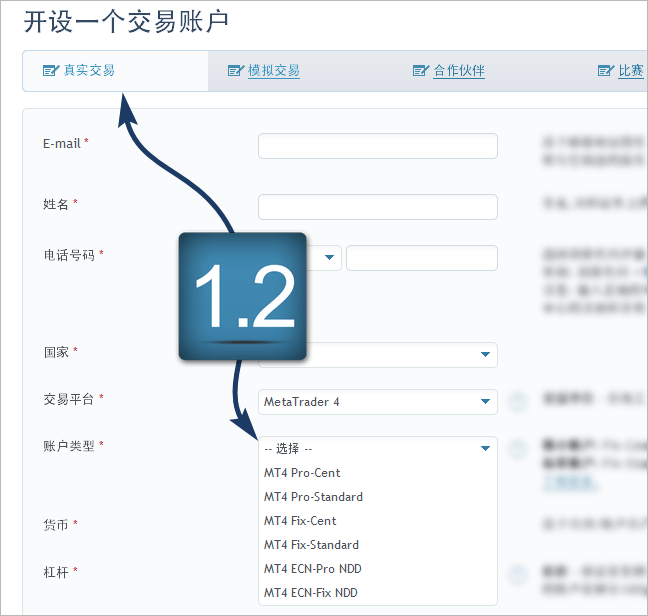The height and width of the screenshot is (616, 648).
Task: Switch to the 模拟交易 tab
Action: (x=273, y=71)
